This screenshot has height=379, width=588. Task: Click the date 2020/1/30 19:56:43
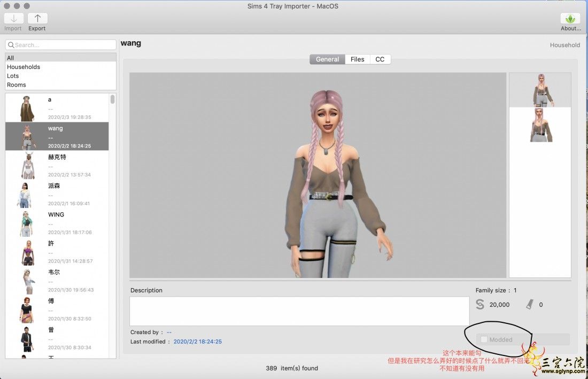(x=71, y=290)
